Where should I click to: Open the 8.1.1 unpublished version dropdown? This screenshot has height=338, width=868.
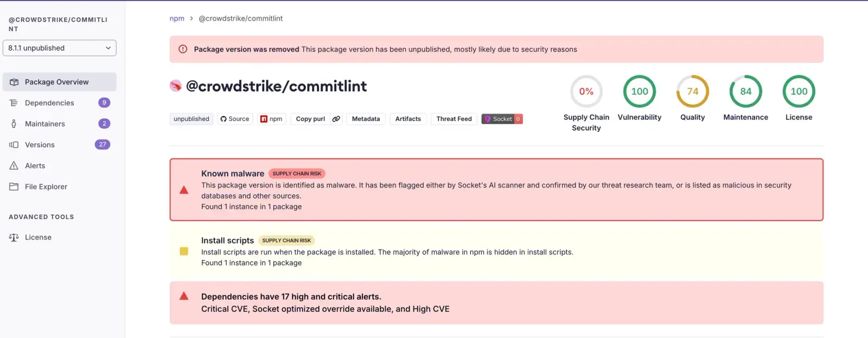click(60, 48)
